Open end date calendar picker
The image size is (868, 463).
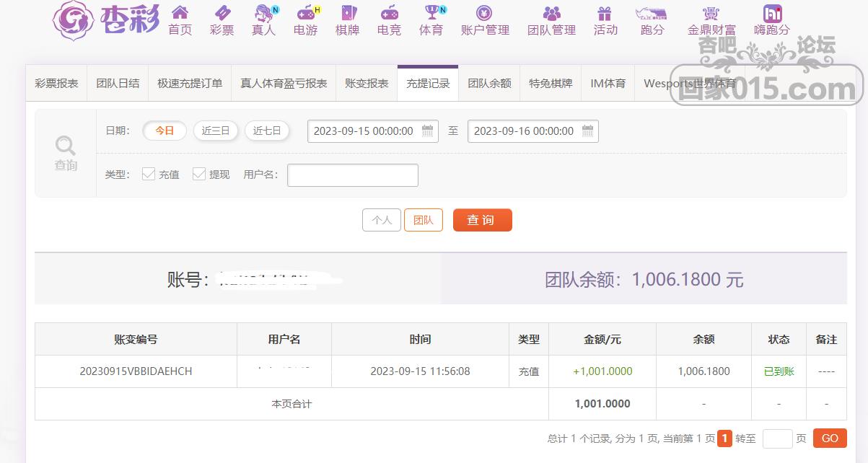point(588,131)
